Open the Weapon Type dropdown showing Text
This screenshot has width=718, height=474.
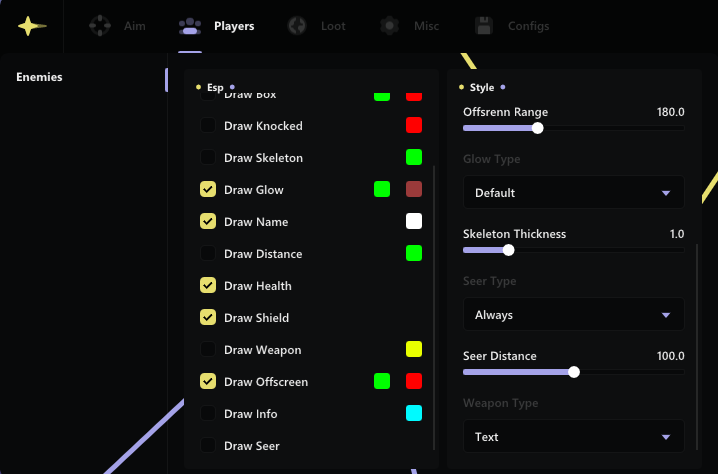coord(573,437)
